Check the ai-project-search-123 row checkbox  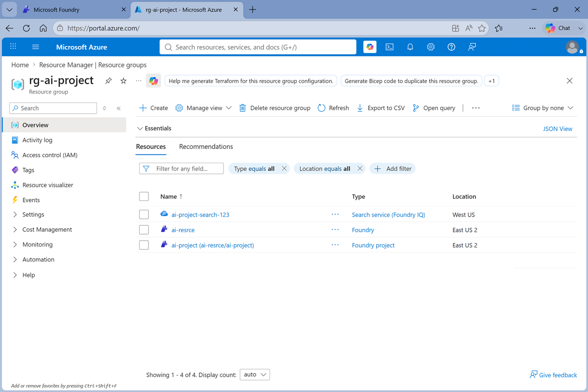[144, 215]
